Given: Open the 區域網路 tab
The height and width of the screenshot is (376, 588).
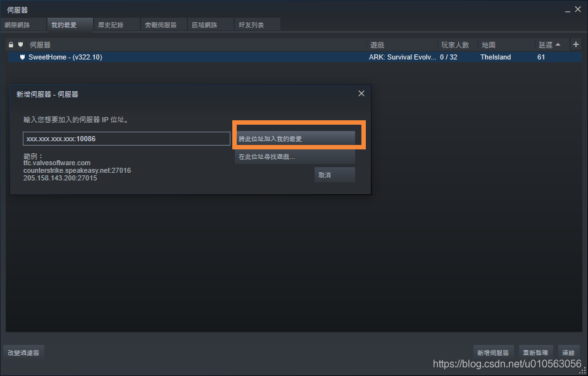Looking at the screenshot, I should [210, 25].
